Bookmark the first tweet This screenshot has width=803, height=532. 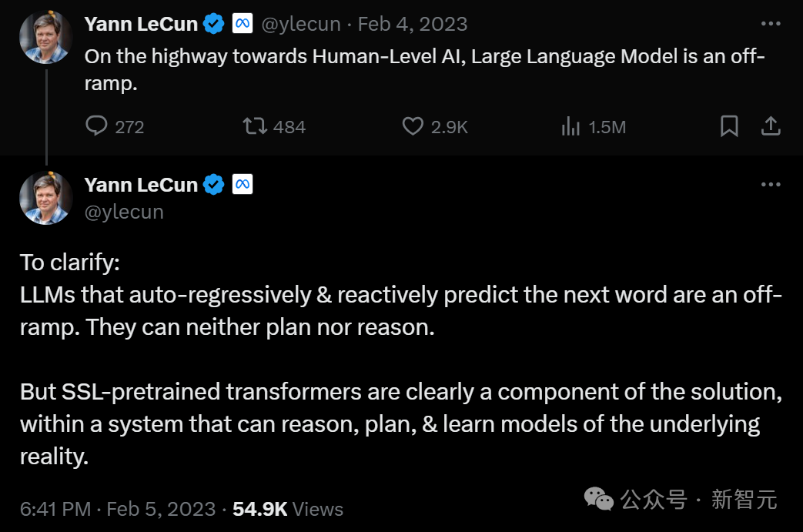(x=729, y=126)
